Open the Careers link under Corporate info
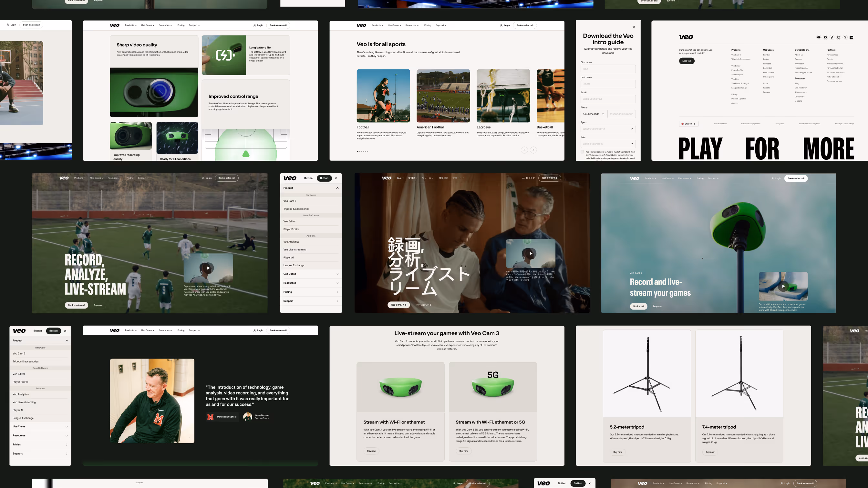 798,59
